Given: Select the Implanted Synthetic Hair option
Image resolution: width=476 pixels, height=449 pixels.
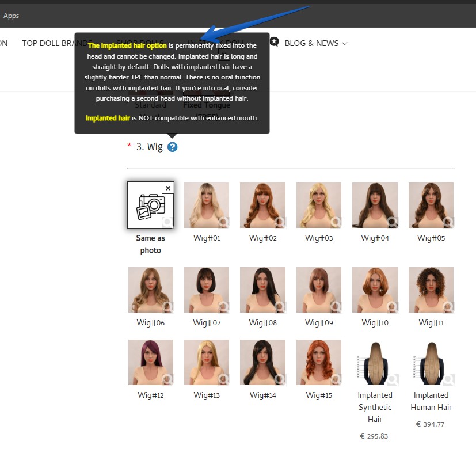Looking at the screenshot, I should (x=375, y=364).
